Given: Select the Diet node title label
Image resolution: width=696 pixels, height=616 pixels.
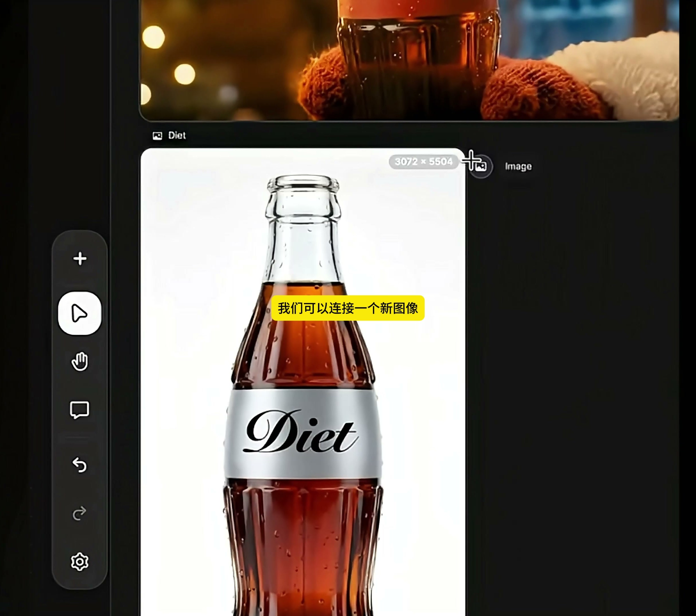Looking at the screenshot, I should (x=177, y=135).
